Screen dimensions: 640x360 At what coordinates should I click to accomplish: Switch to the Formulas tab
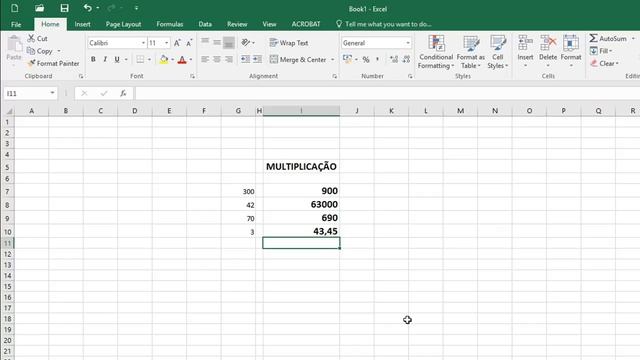(x=169, y=24)
